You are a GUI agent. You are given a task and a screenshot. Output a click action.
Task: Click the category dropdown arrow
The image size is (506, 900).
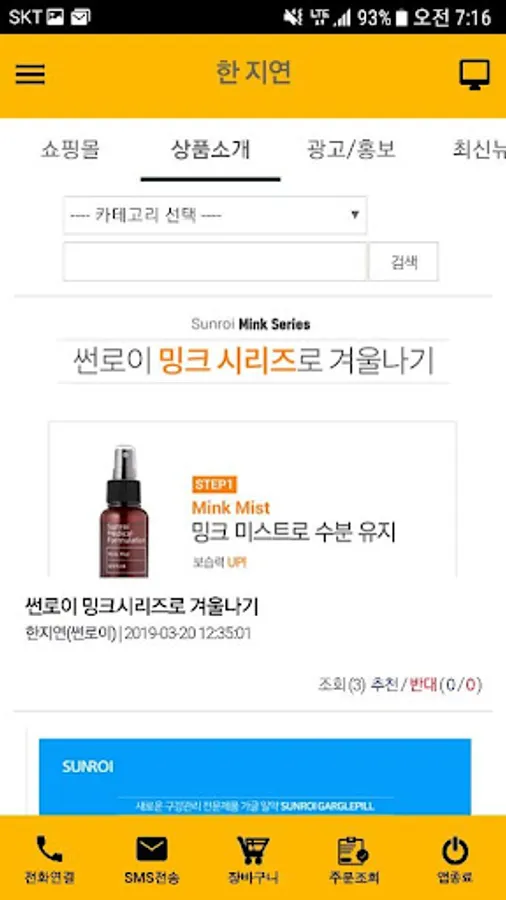[355, 215]
